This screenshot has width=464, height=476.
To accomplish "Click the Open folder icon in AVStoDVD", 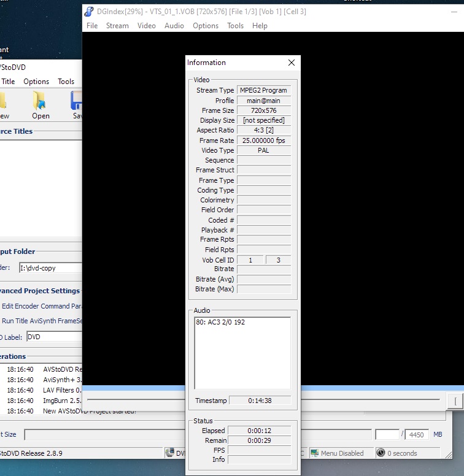I will point(40,101).
